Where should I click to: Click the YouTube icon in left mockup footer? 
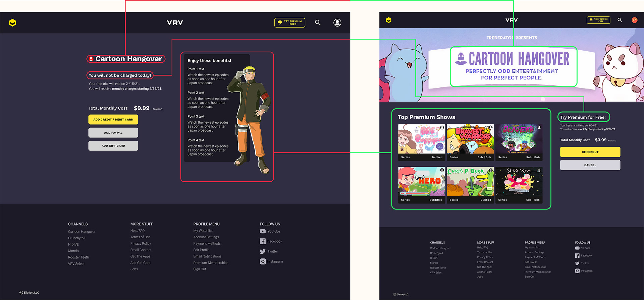(x=263, y=231)
